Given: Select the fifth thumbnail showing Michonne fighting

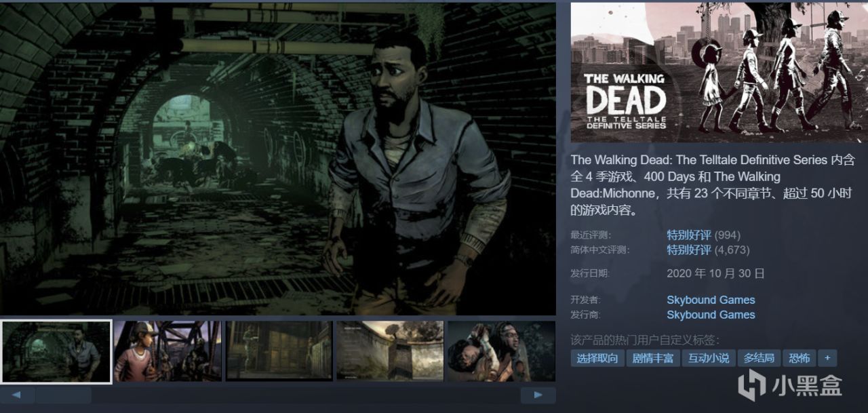Looking at the screenshot, I should [501, 351].
